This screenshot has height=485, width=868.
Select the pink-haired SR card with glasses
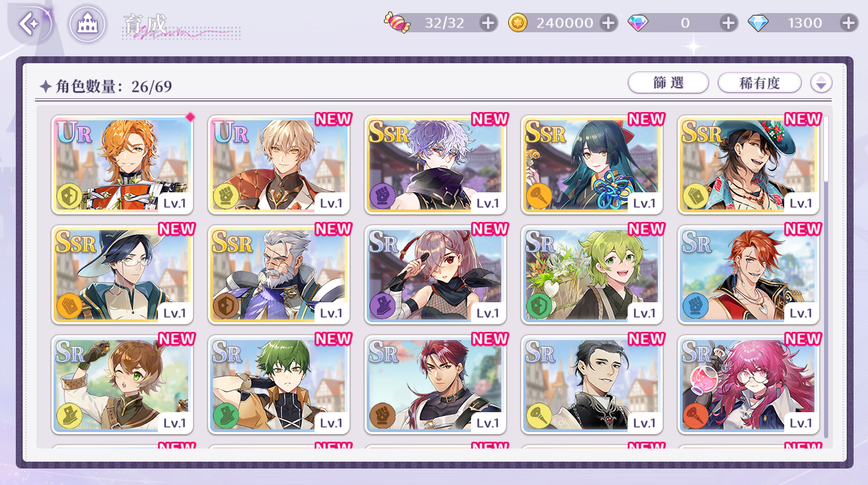click(749, 385)
